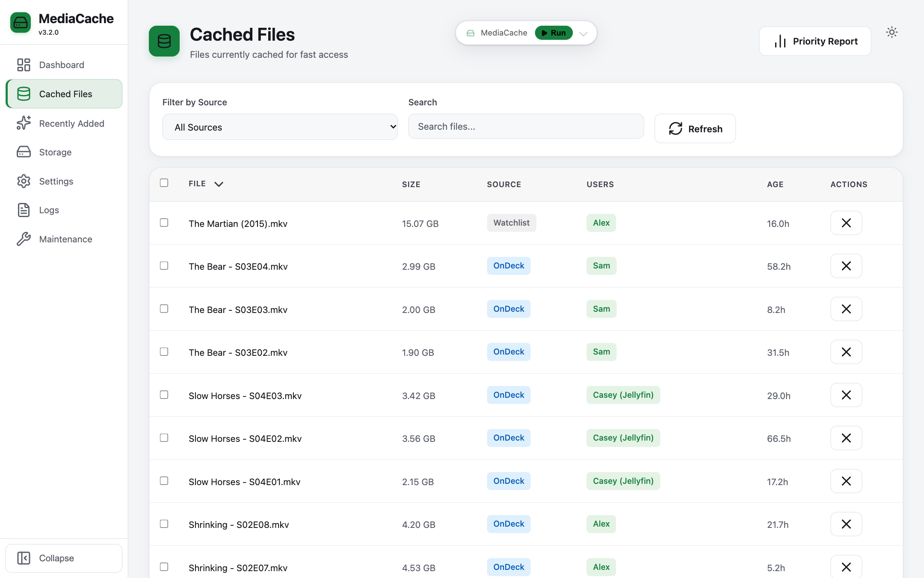Image resolution: width=924 pixels, height=578 pixels.
Task: Open Dashboard from the sidebar
Action: pos(64,65)
